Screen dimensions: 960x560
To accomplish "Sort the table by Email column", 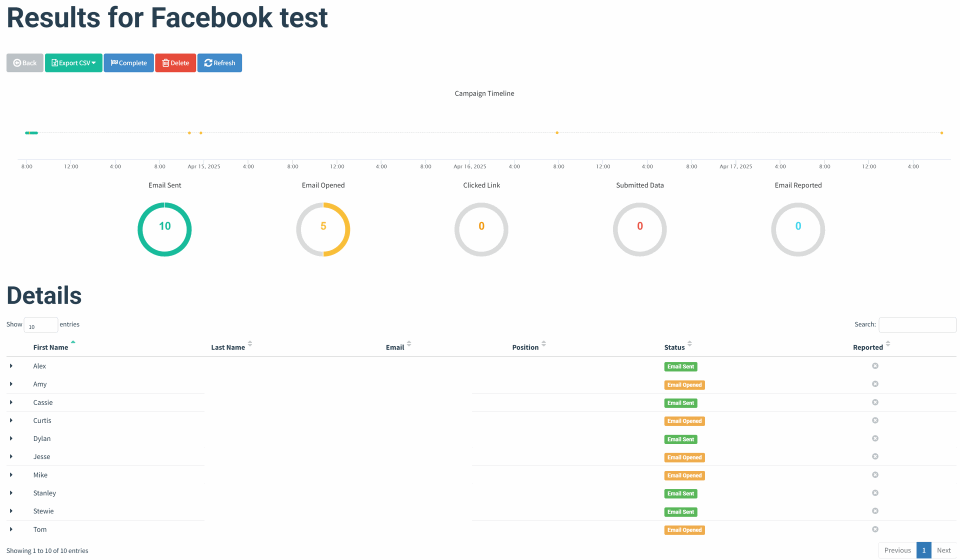I will pyautogui.click(x=409, y=344).
